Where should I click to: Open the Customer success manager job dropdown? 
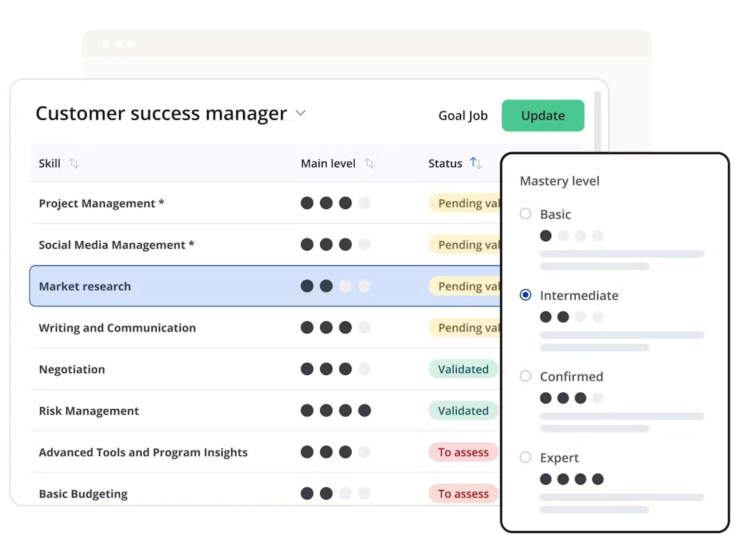[301, 113]
